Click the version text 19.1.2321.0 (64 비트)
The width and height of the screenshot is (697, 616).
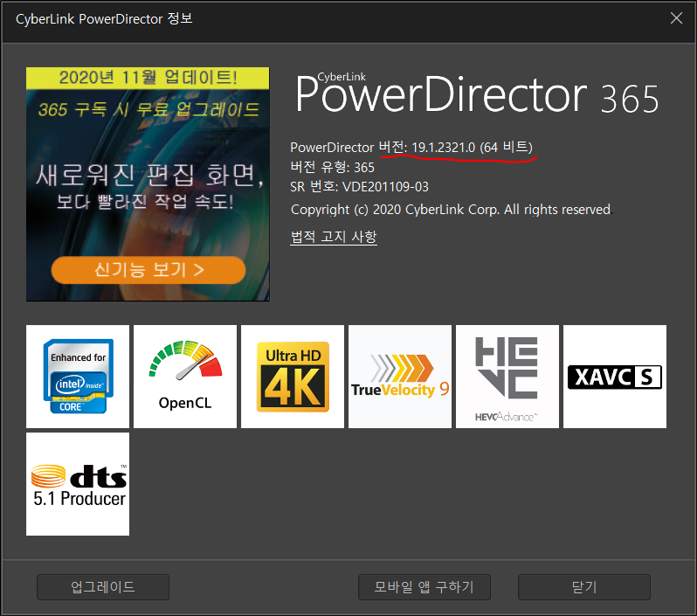(472, 147)
